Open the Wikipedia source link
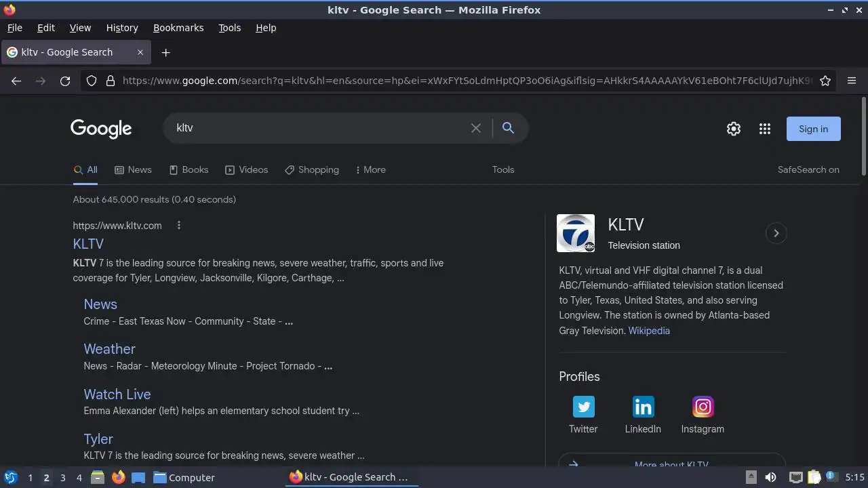 pyautogui.click(x=649, y=331)
